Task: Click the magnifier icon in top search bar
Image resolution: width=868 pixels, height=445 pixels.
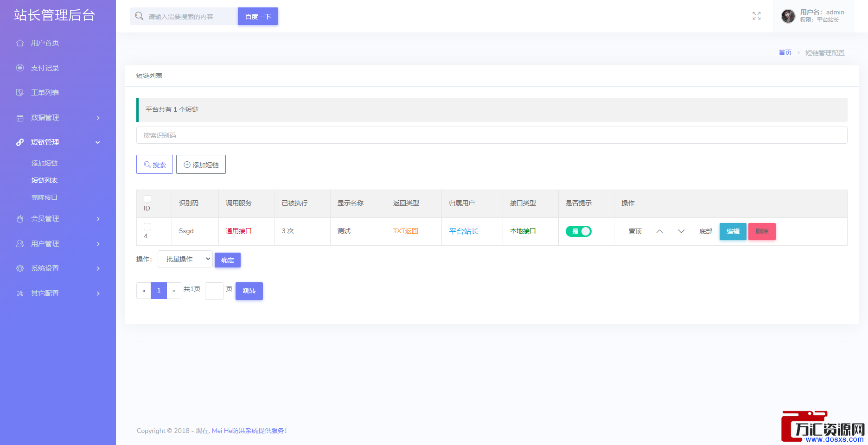Action: pyautogui.click(x=139, y=16)
